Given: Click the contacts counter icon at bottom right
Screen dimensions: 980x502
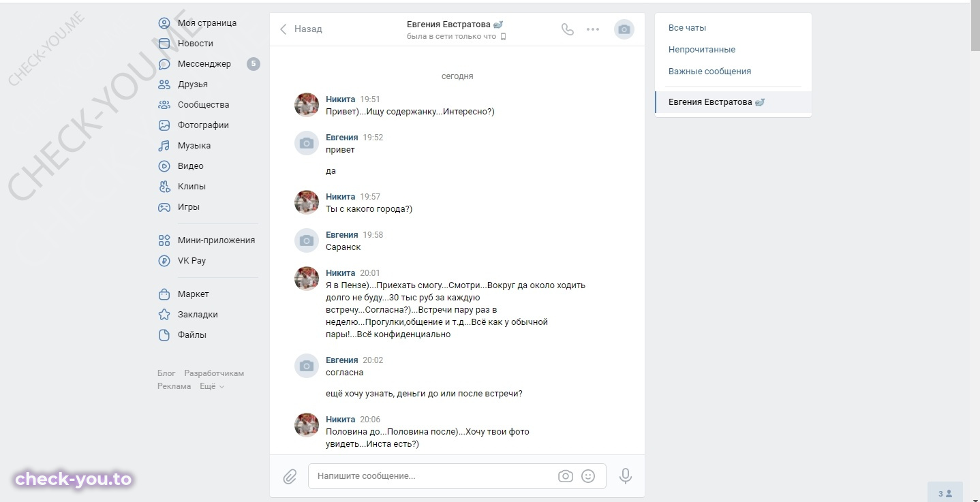Looking at the screenshot, I should click(945, 493).
